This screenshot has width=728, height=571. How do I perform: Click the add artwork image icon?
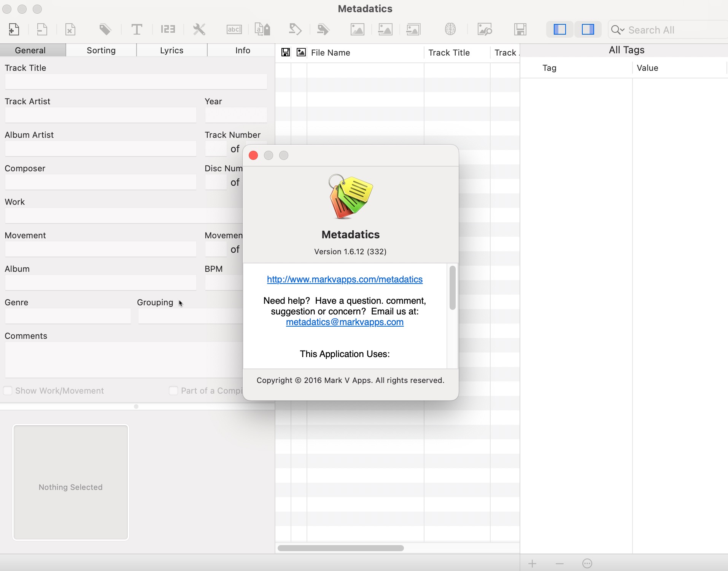[357, 29]
